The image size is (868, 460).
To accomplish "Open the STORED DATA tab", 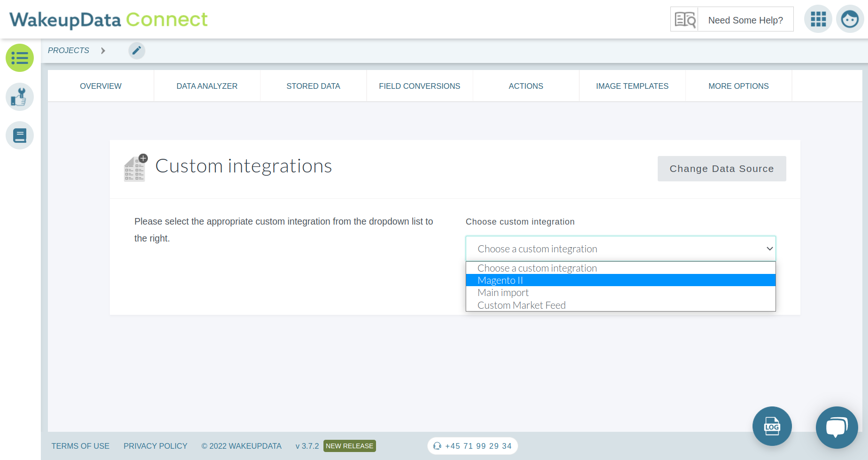I will pos(313,86).
